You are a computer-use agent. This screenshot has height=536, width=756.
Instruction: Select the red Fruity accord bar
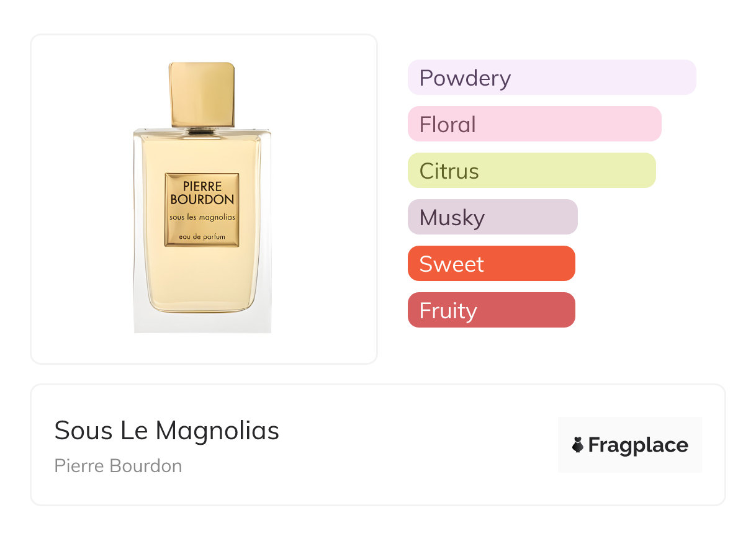coord(491,310)
